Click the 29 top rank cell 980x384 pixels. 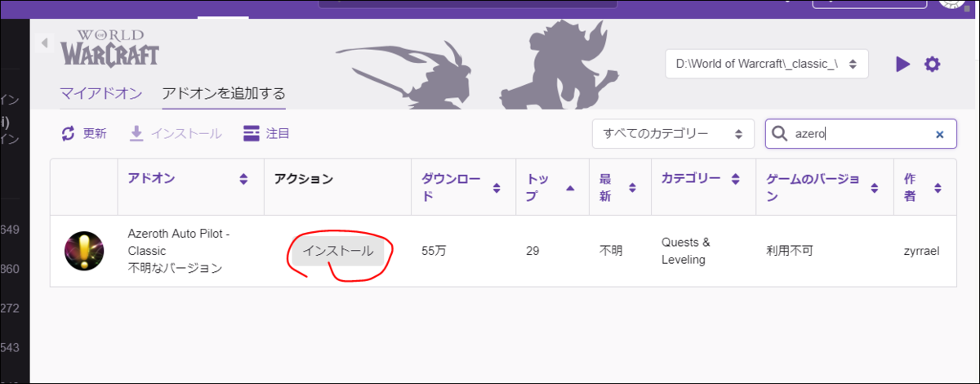pyautogui.click(x=532, y=251)
